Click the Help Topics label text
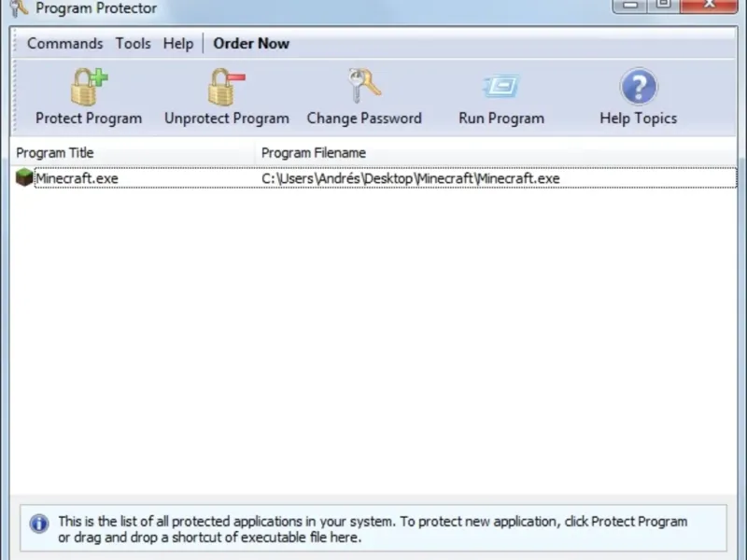The width and height of the screenshot is (747, 560). [639, 119]
